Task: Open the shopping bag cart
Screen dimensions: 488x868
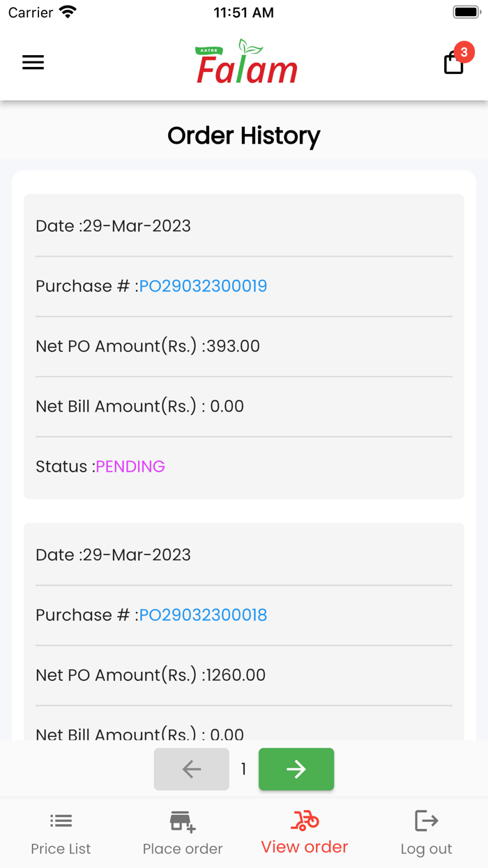Action: tap(453, 63)
